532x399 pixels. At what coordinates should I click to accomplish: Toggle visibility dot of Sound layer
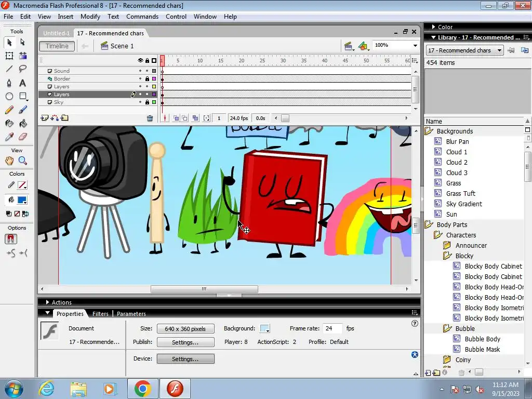[x=140, y=71]
